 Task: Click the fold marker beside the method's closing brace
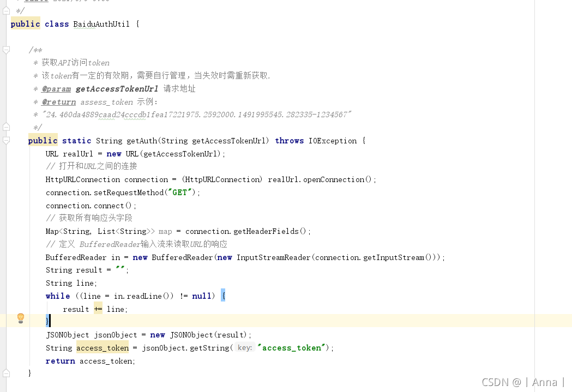(x=6, y=373)
